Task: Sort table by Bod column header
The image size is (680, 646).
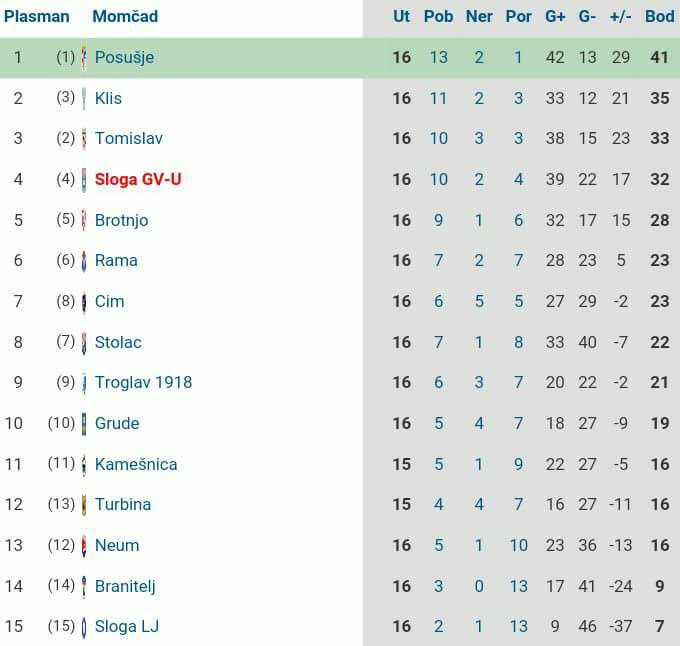Action: tap(660, 16)
